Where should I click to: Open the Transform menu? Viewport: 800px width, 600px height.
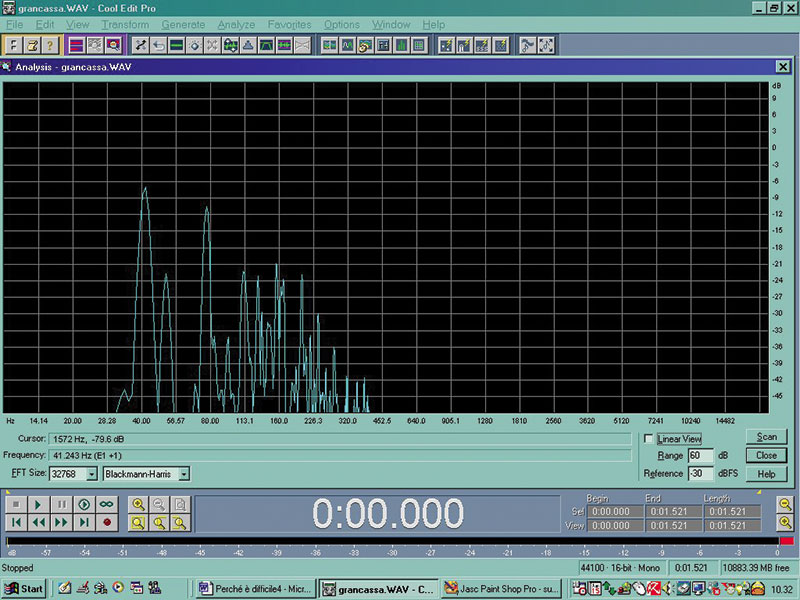pyautogui.click(x=125, y=24)
